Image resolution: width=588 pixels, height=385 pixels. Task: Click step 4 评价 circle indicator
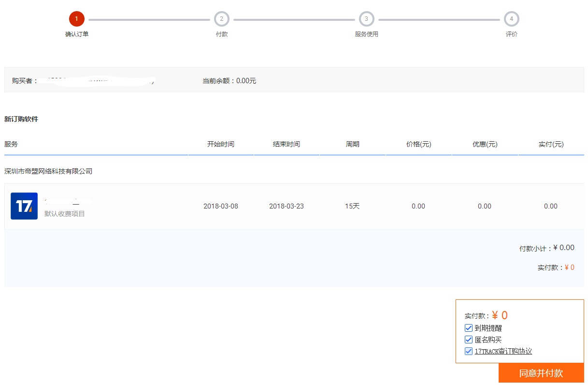click(511, 18)
